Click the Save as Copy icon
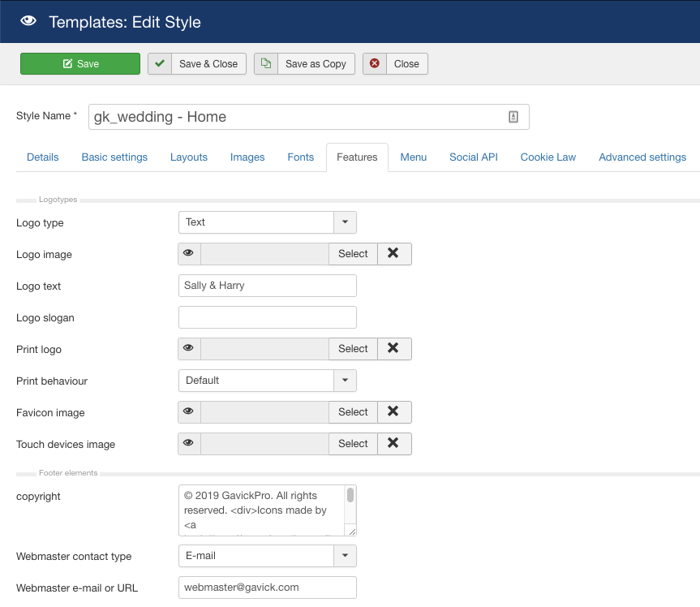 [266, 64]
